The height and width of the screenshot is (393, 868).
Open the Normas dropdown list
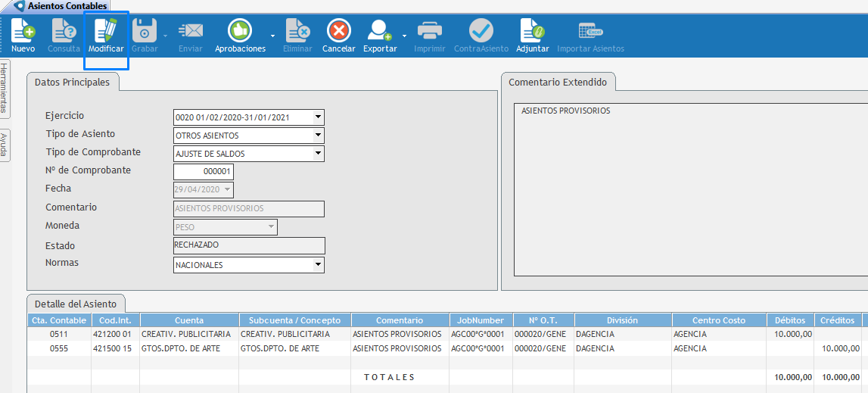click(319, 265)
